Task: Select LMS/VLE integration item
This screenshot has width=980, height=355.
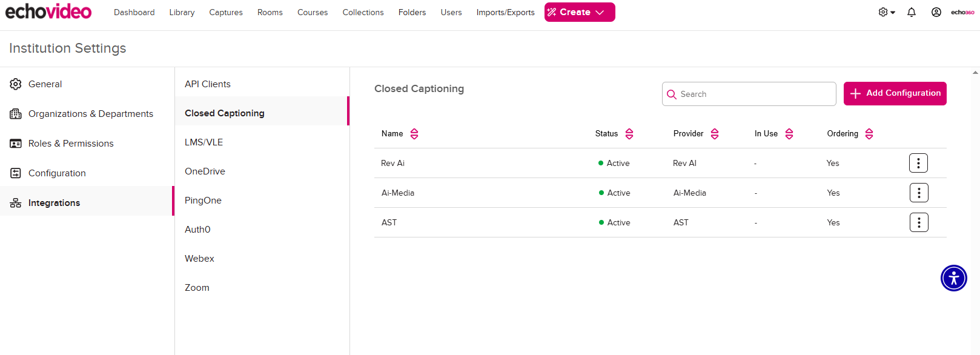Action: click(x=204, y=142)
